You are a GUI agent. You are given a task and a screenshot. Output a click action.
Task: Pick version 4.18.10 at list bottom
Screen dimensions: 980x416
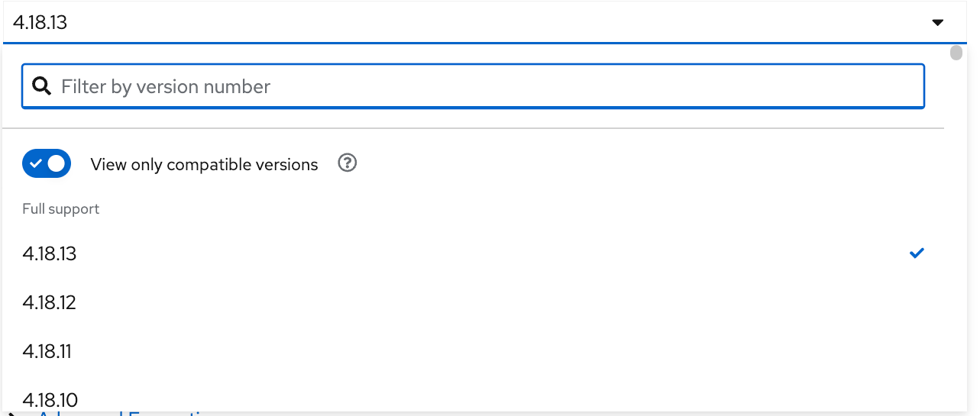pos(50,398)
